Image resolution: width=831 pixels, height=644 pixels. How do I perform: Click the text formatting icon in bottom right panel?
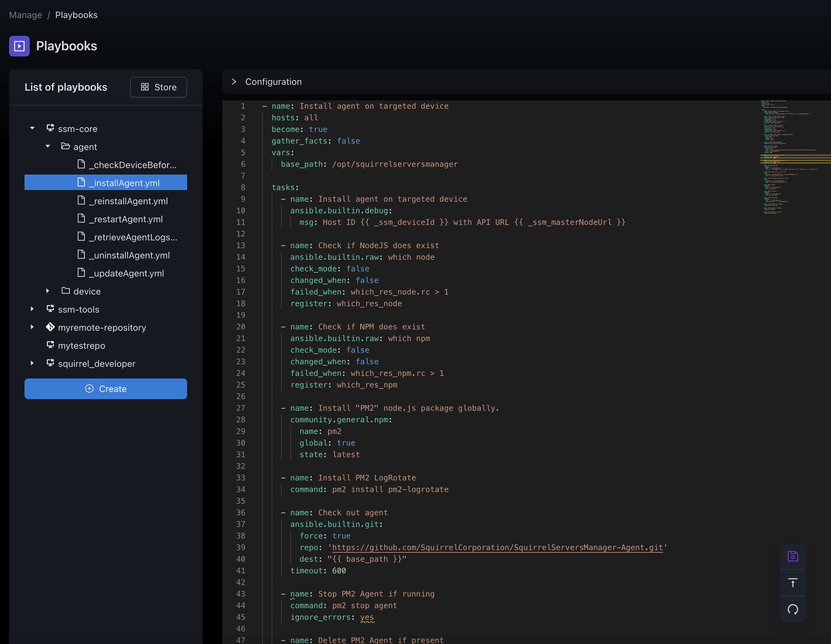(x=793, y=582)
